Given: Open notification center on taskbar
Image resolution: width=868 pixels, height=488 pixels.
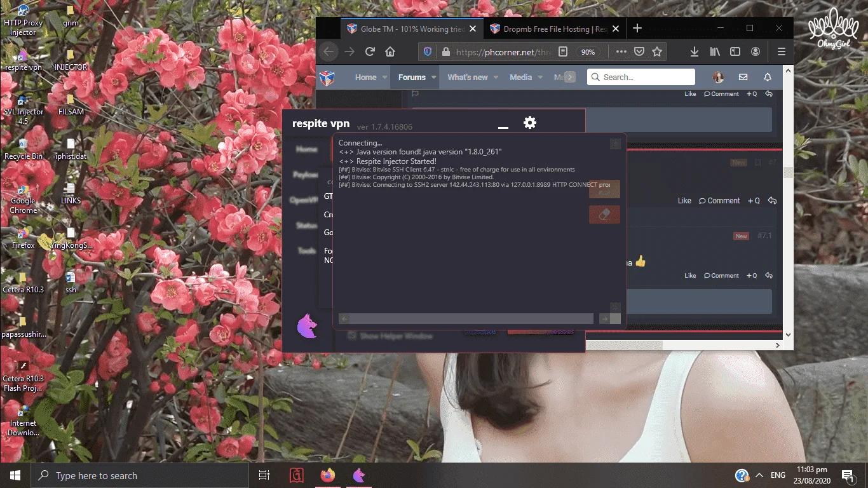Looking at the screenshot, I should tap(848, 475).
